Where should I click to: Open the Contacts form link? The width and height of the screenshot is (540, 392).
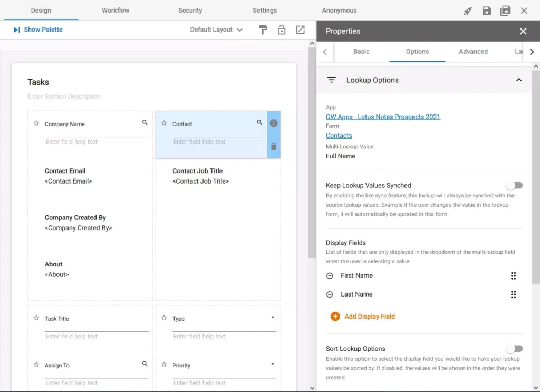[x=339, y=136]
